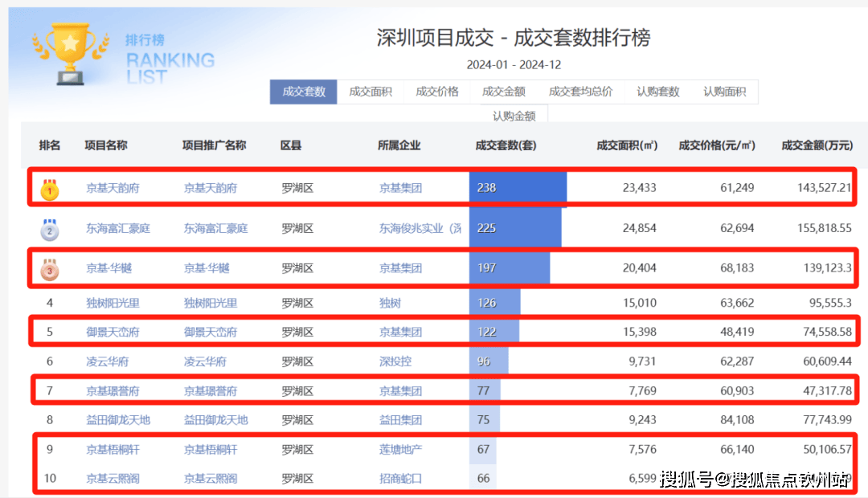Click the 所属企业 column header
This screenshot has width=868, height=498.
coord(399,145)
